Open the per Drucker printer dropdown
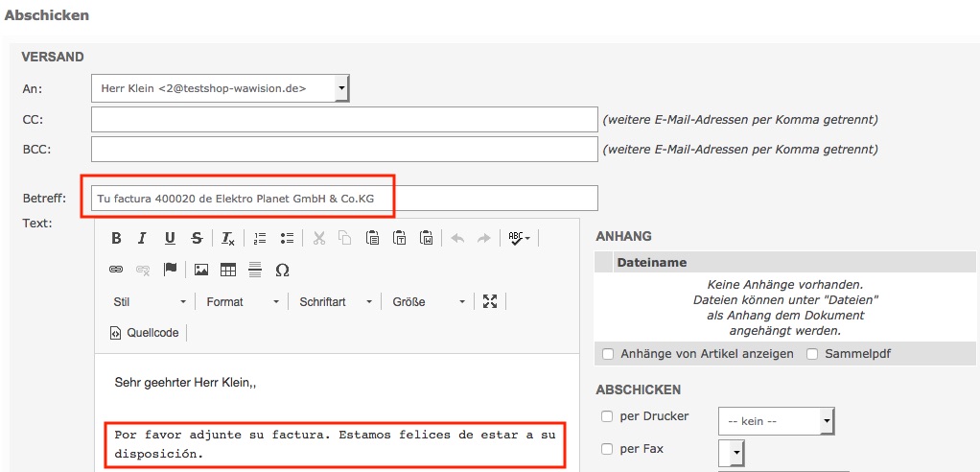Image resolution: width=980 pixels, height=472 pixels. 777,421
